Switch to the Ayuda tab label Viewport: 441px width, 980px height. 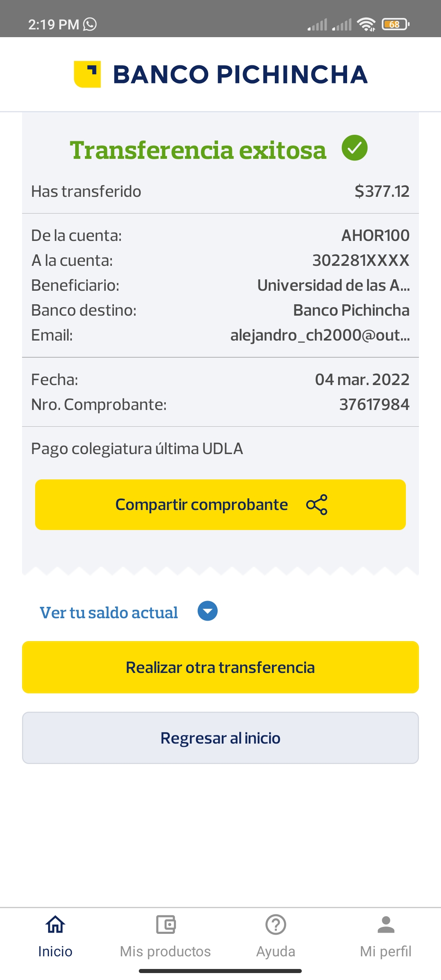[276, 951]
